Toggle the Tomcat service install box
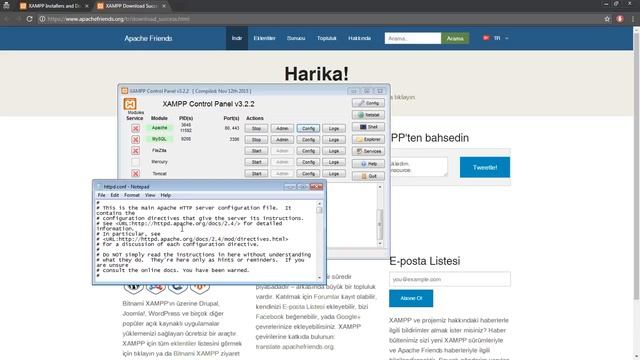This screenshot has height=360, width=640. [x=136, y=173]
